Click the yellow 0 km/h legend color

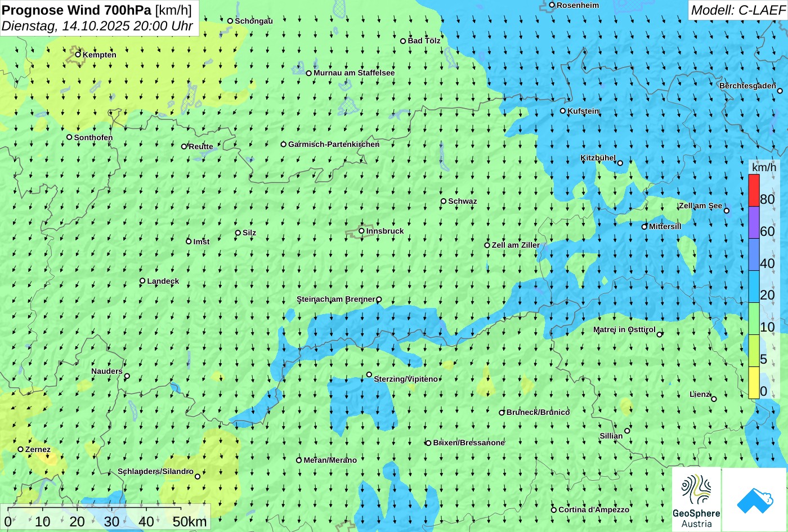[x=754, y=383]
